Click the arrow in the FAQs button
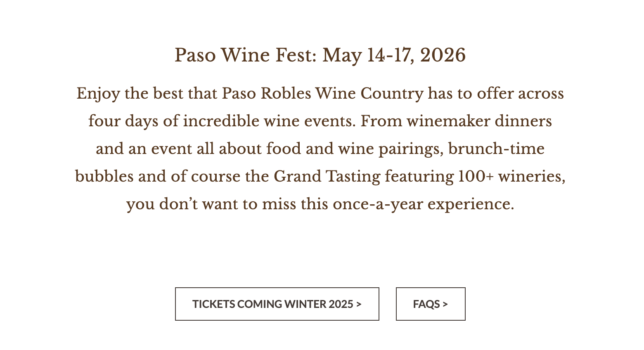This screenshot has height=350, width=644. pos(445,304)
